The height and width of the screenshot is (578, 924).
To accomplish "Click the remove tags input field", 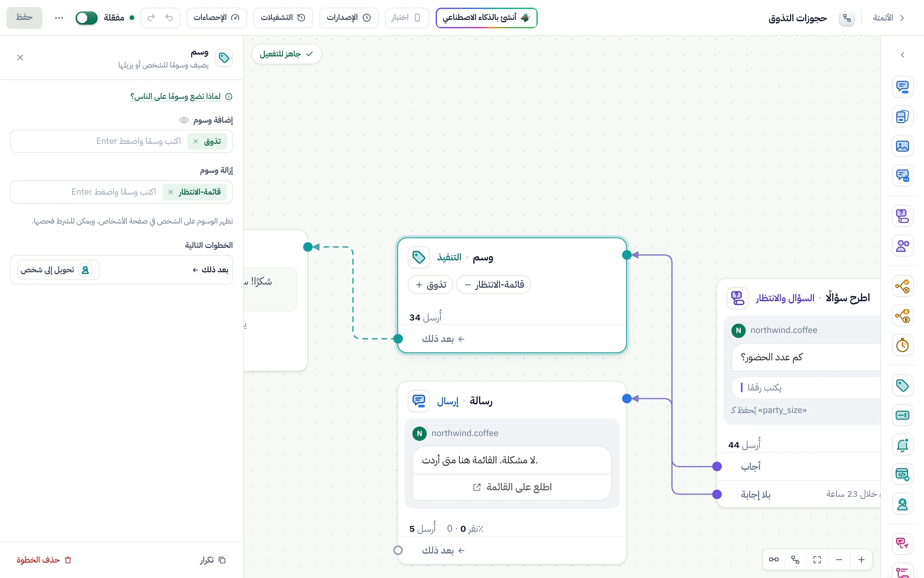I will coord(121,192).
